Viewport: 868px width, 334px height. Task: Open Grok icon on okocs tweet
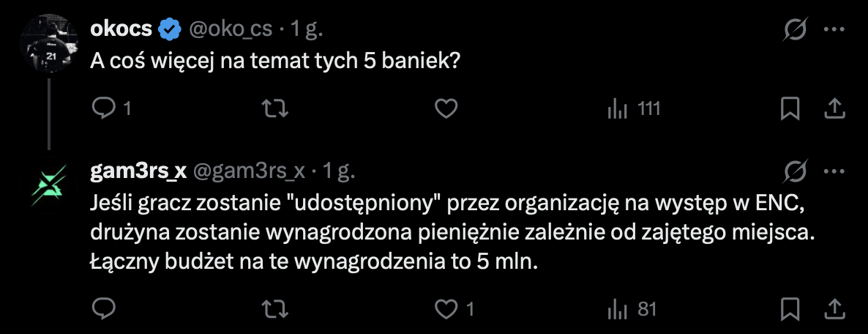tap(795, 30)
